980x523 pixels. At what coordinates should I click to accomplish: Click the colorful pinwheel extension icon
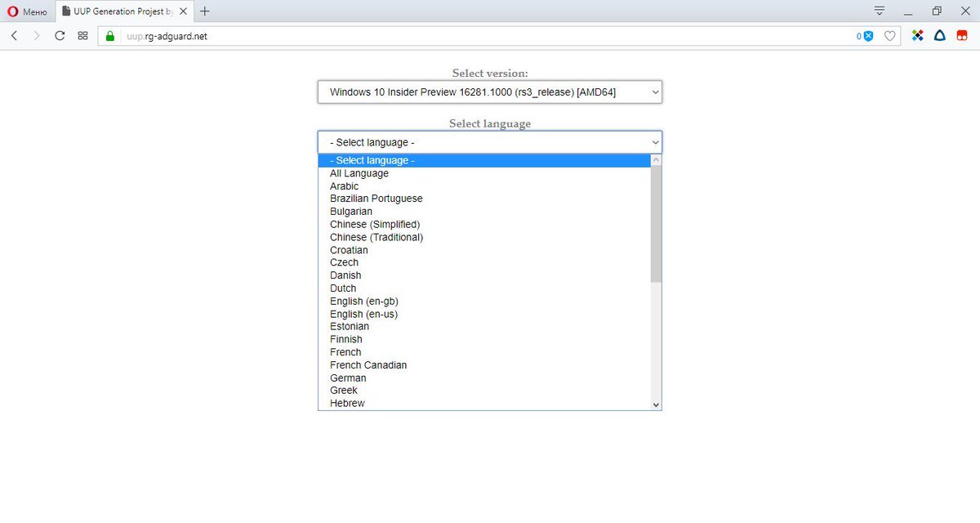tap(918, 36)
